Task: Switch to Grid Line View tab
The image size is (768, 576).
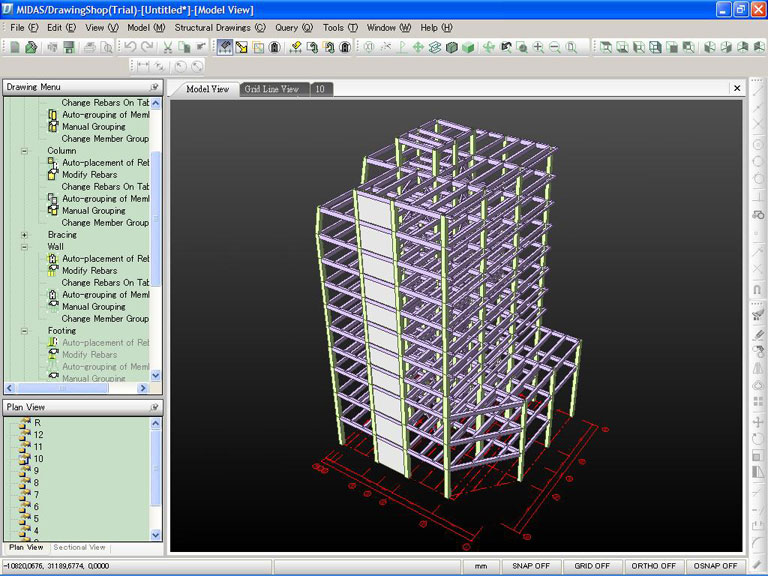Action: pos(272,89)
